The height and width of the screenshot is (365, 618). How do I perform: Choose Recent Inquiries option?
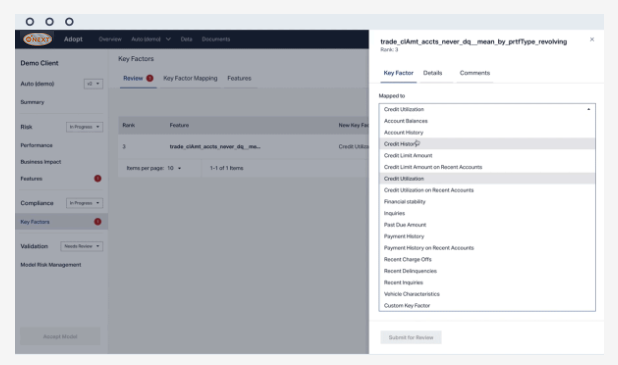(487, 282)
